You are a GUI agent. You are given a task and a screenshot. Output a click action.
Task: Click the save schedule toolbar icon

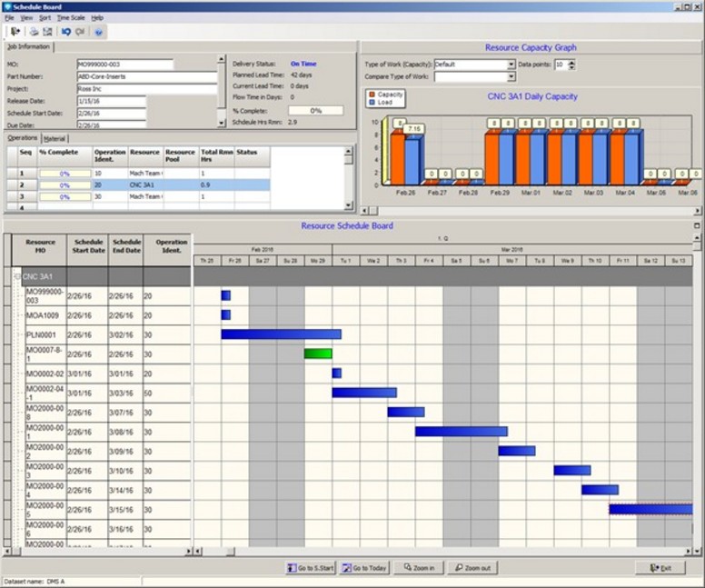(47, 31)
